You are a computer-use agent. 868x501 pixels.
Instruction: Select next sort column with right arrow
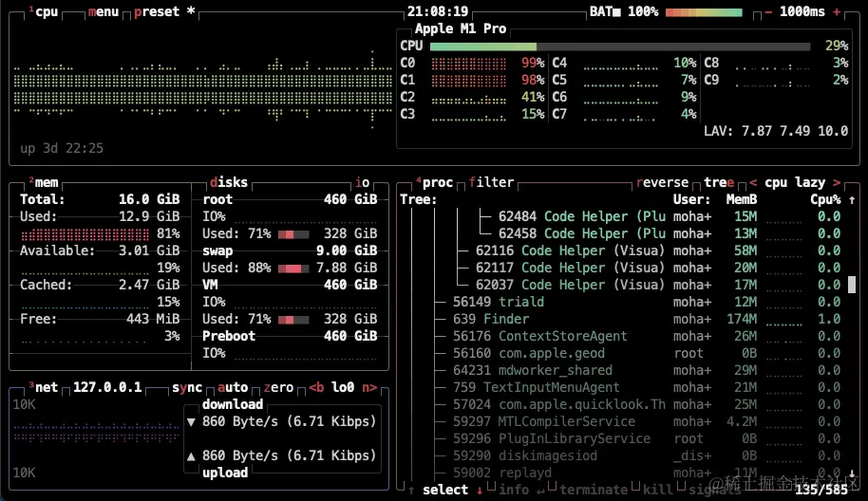click(837, 182)
